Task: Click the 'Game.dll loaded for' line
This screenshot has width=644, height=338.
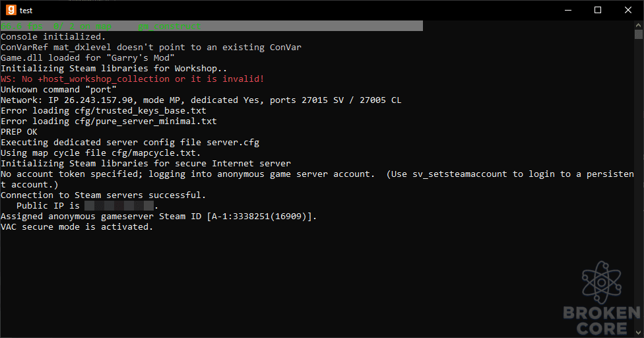Action: tap(88, 58)
